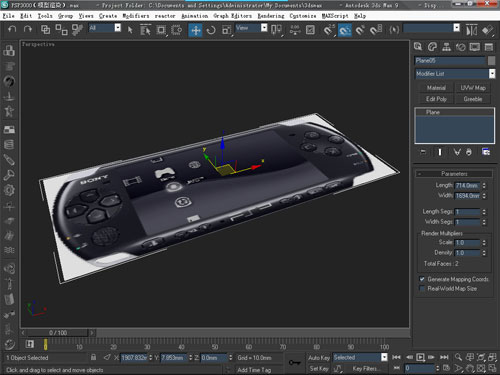
Task: Activate Select and Scale tool
Action: (226, 30)
